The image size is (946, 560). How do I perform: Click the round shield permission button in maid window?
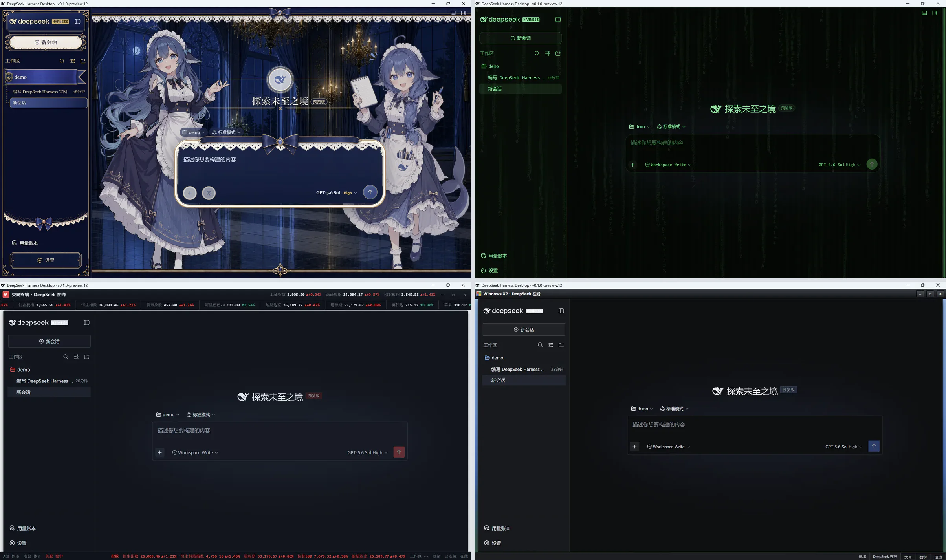[209, 193]
